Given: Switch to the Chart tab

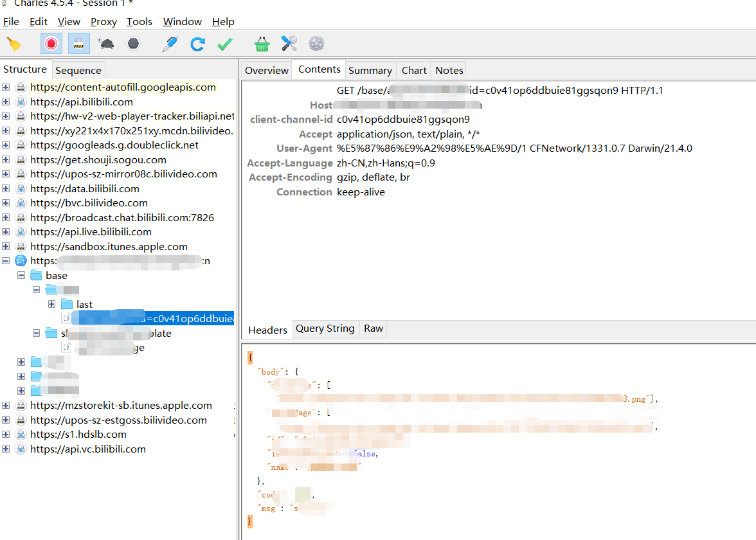Looking at the screenshot, I should 414,71.
